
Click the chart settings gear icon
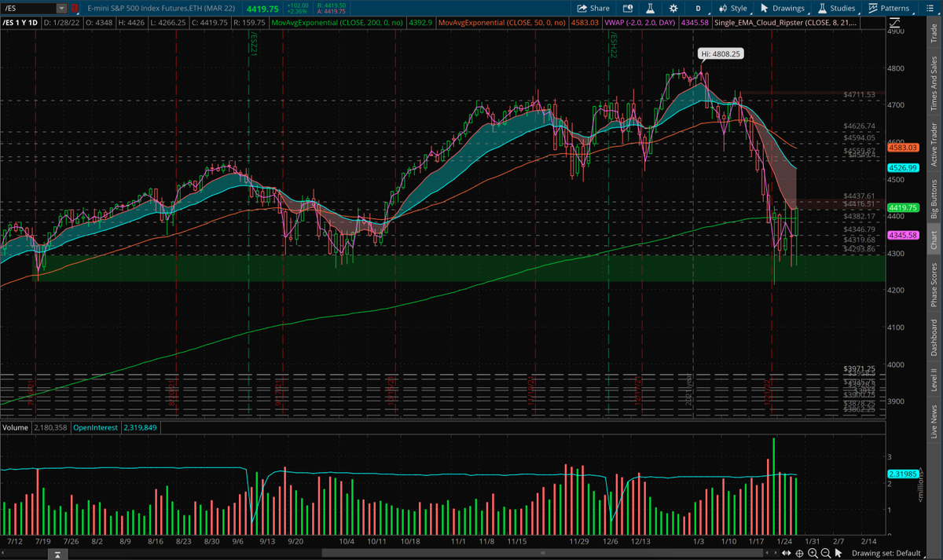coord(673,8)
